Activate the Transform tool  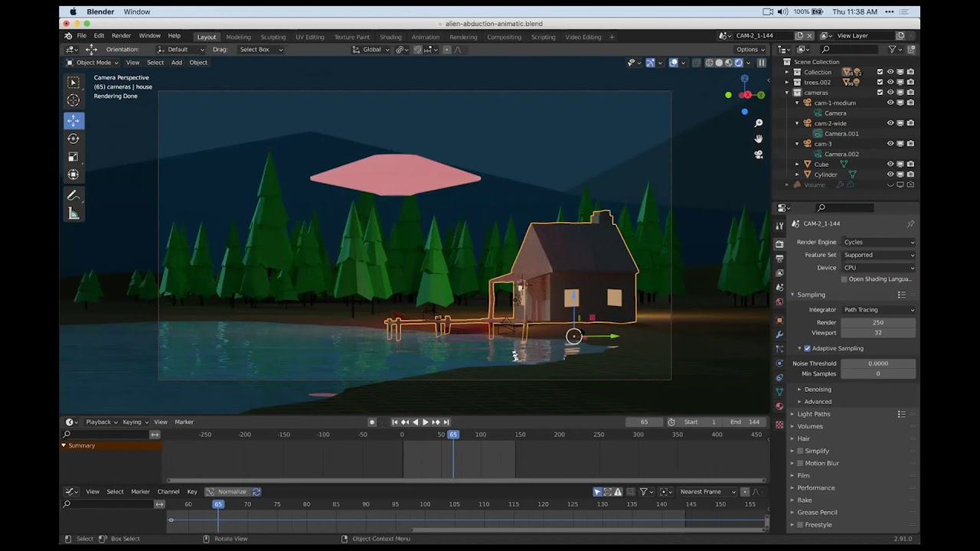(x=73, y=175)
